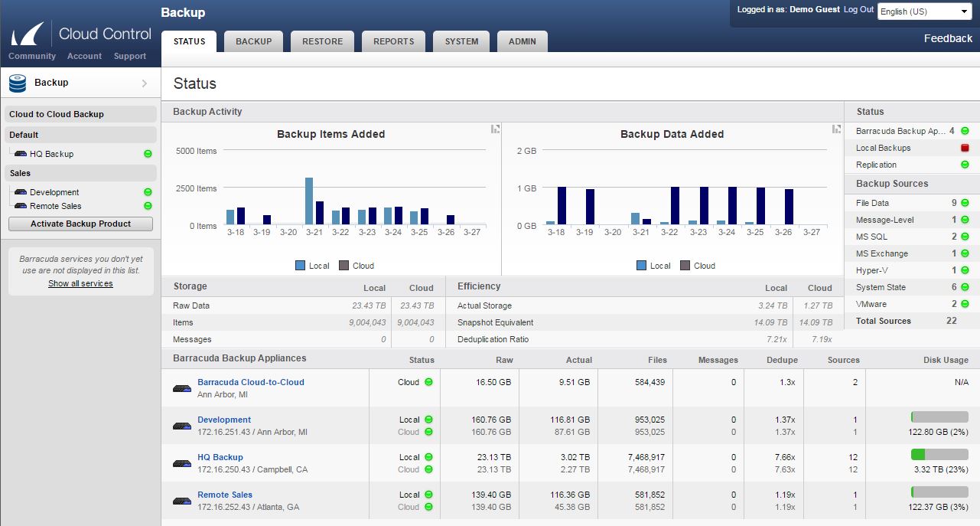Image resolution: width=980 pixels, height=526 pixels.
Task: Click the green status dot for HQ Backup in sidebar
Action: tap(148, 154)
